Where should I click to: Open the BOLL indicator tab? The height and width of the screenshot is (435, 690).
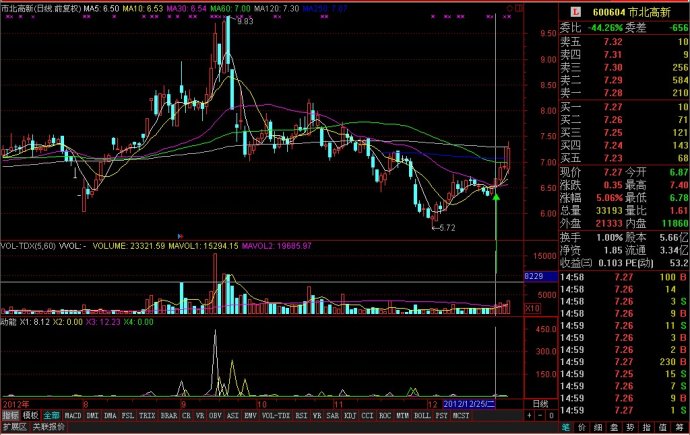tap(423, 414)
